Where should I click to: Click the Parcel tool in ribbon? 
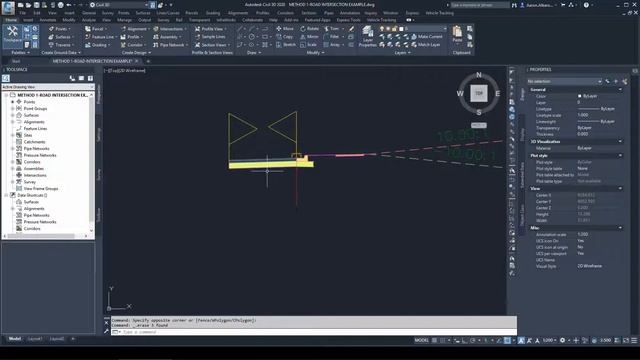click(96, 29)
